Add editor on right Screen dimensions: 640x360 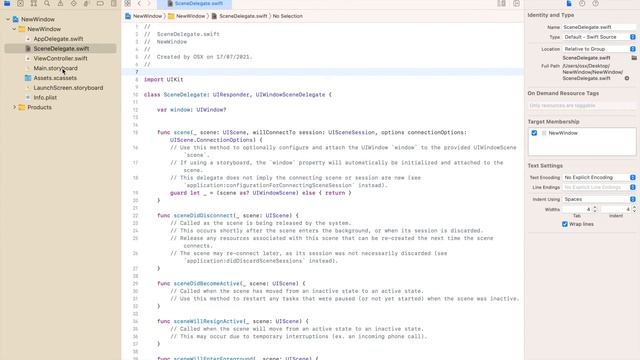516,3
